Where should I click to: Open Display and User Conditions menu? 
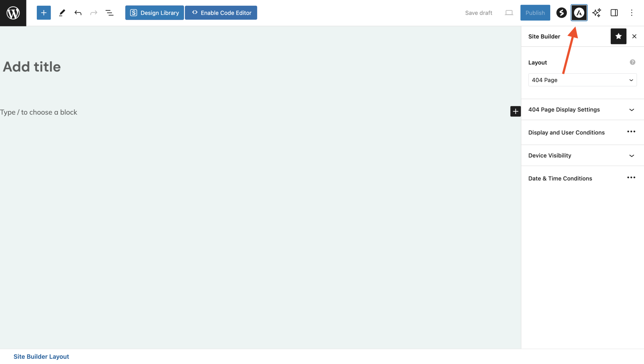pos(631,132)
